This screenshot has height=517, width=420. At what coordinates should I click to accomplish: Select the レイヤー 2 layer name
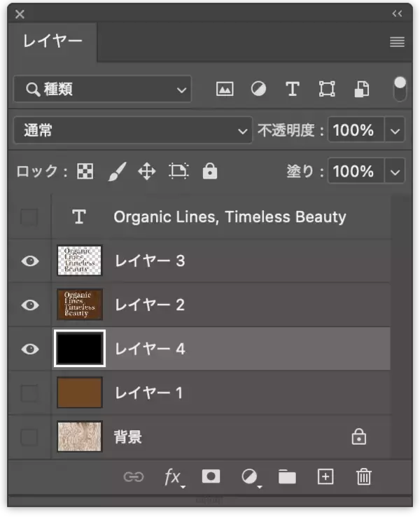150,305
